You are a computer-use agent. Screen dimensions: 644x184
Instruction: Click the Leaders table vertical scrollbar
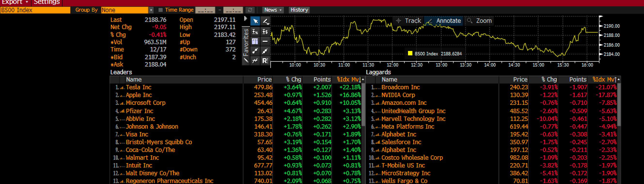point(363,105)
